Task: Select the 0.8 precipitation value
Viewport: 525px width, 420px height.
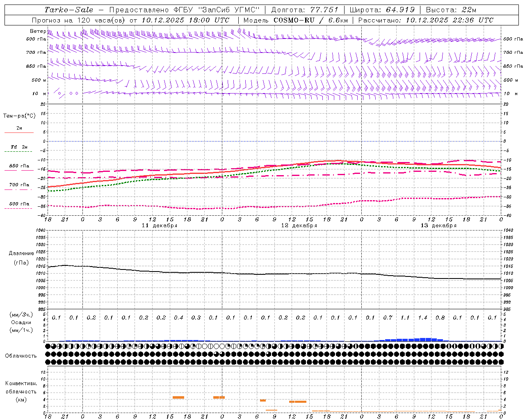Action: (440, 317)
